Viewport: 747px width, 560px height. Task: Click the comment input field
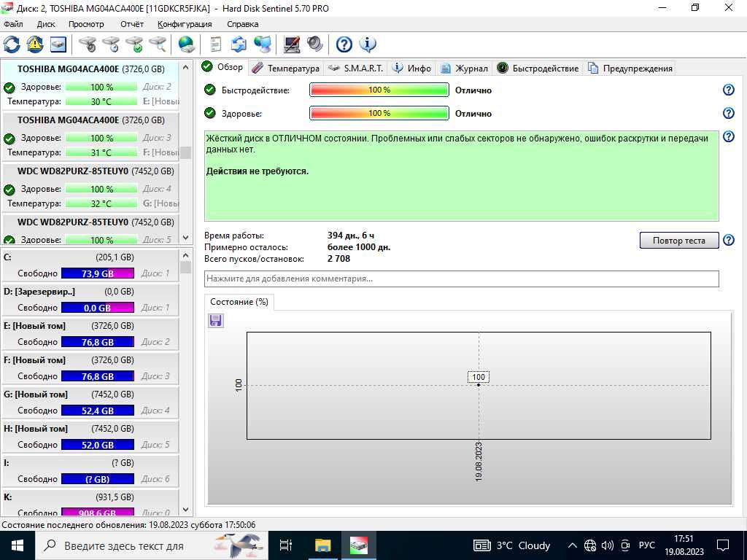point(461,279)
